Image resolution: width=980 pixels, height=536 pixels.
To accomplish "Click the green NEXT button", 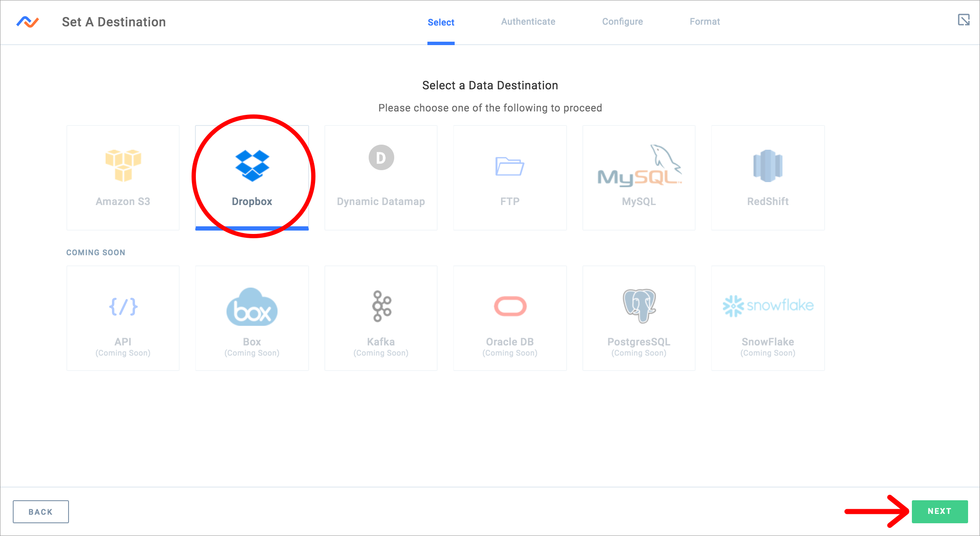I will (x=940, y=511).
